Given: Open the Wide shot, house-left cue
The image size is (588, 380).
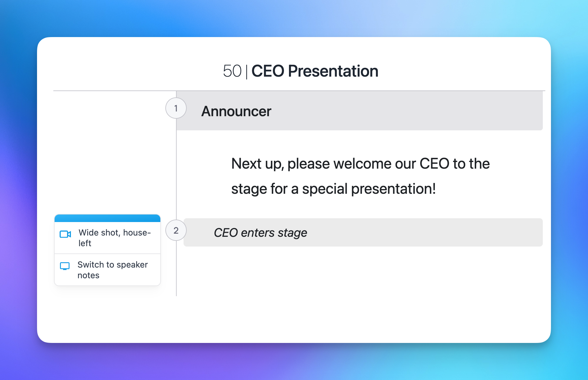Looking at the screenshot, I should (x=107, y=238).
